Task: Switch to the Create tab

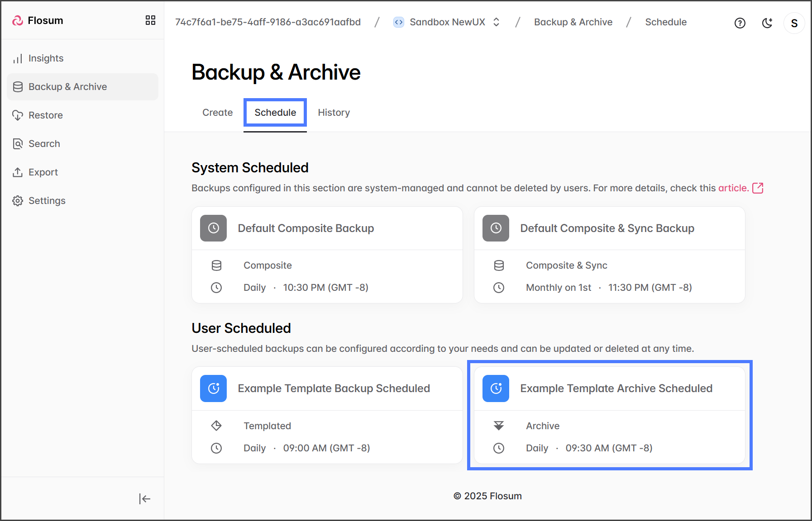Action: point(217,113)
